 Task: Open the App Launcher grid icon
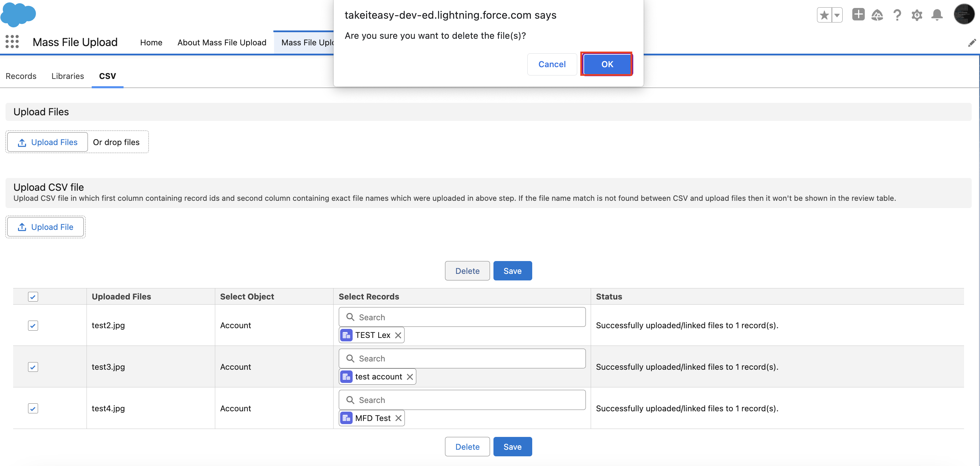[x=12, y=42]
